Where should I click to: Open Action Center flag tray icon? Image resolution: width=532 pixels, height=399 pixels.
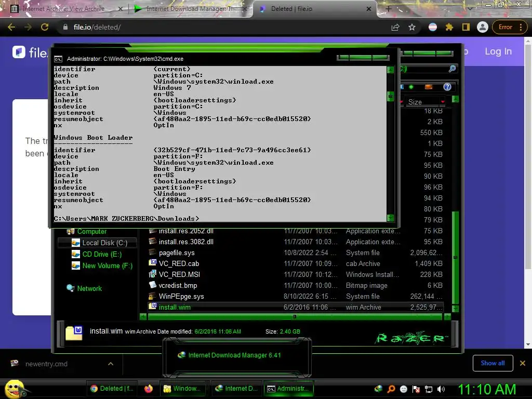(416, 389)
